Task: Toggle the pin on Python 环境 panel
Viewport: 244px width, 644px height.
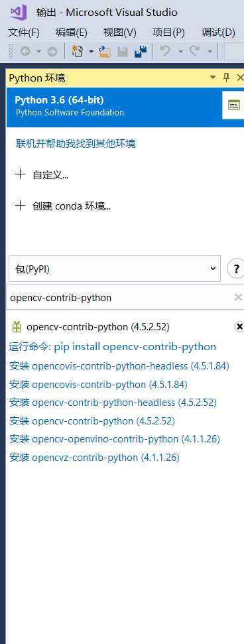Action: (226, 77)
